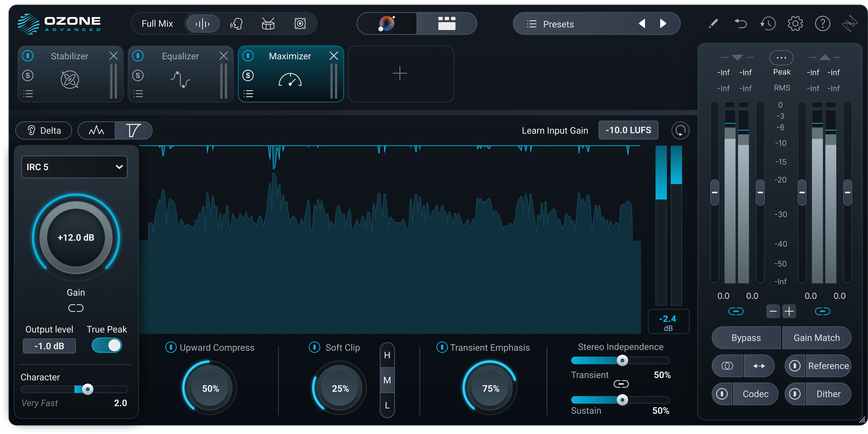Viewport: 868px width, 434px height.
Task: Click the Gain link icon under the knob
Action: point(76,308)
